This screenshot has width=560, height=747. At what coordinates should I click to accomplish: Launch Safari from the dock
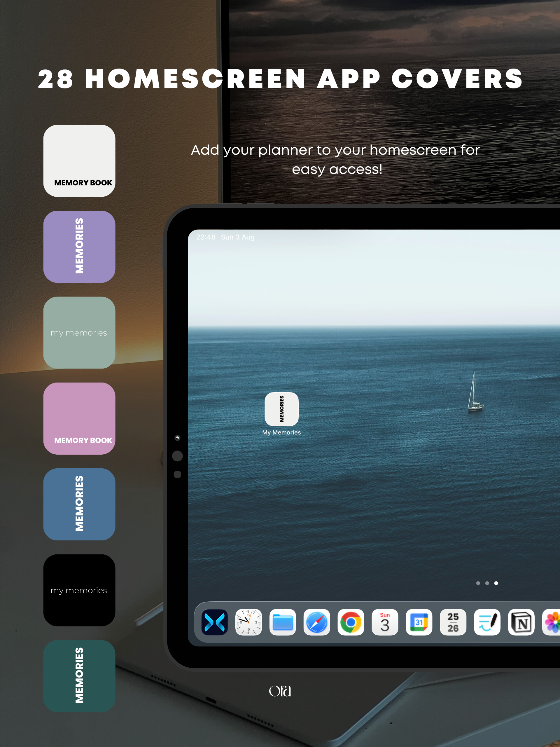[x=317, y=622]
